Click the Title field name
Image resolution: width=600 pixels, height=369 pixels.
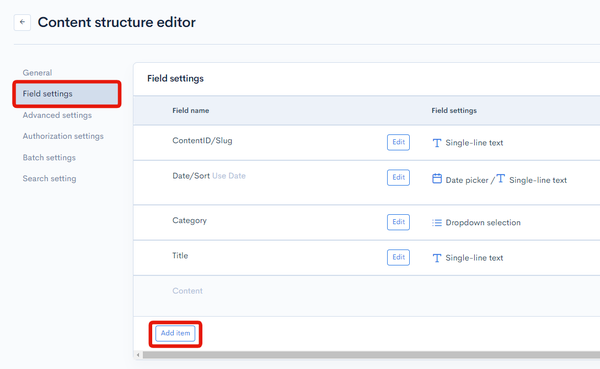180,256
